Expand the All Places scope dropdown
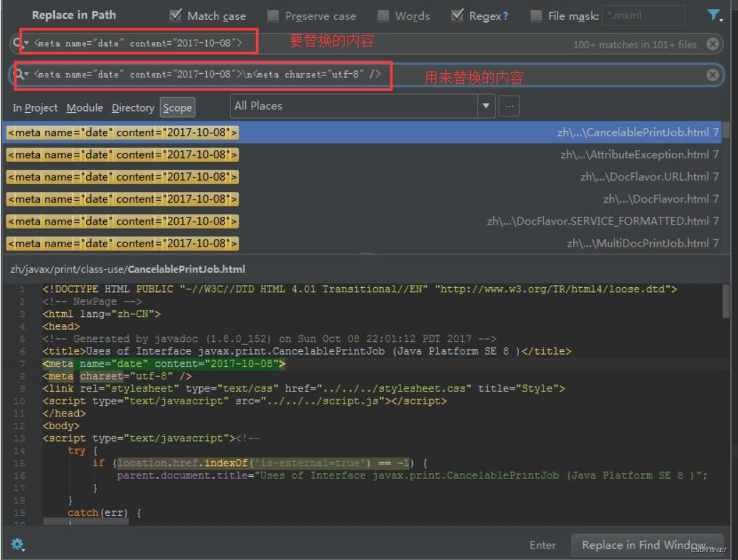The width and height of the screenshot is (738, 560). [x=486, y=107]
